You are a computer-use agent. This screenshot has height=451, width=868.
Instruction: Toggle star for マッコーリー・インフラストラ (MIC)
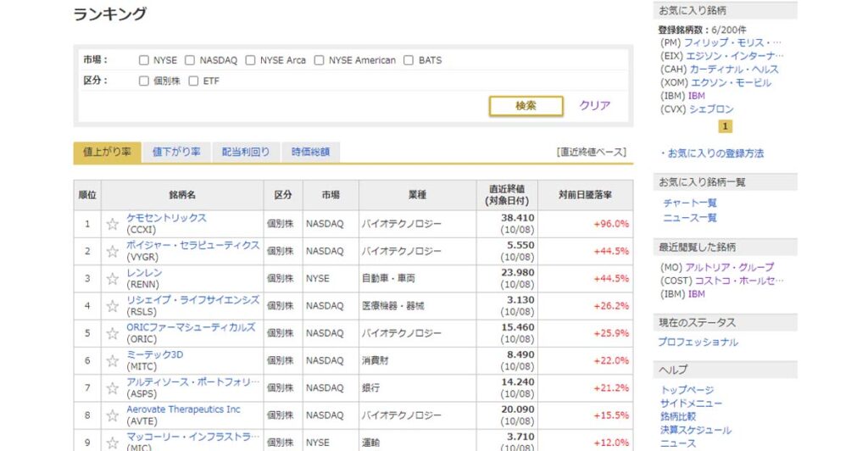point(113,443)
